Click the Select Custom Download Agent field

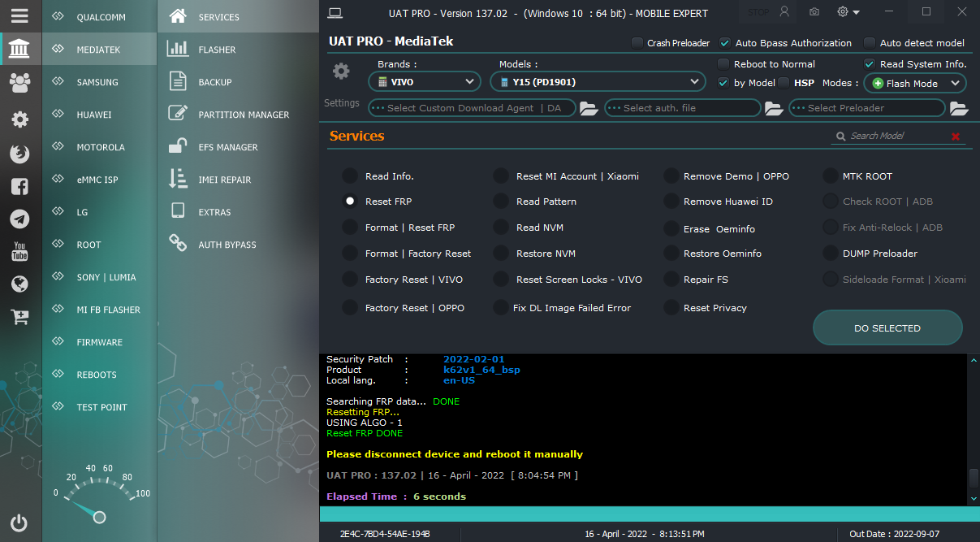pyautogui.click(x=472, y=108)
